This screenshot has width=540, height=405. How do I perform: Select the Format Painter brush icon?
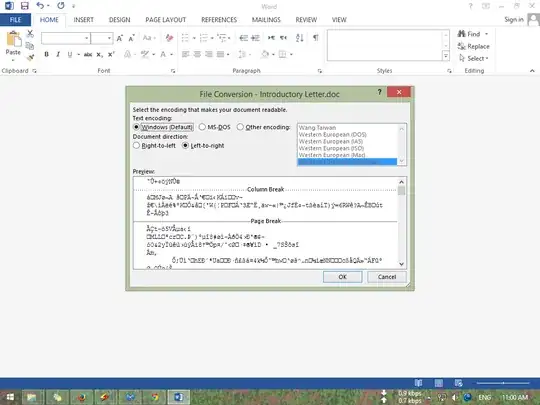click(30, 57)
